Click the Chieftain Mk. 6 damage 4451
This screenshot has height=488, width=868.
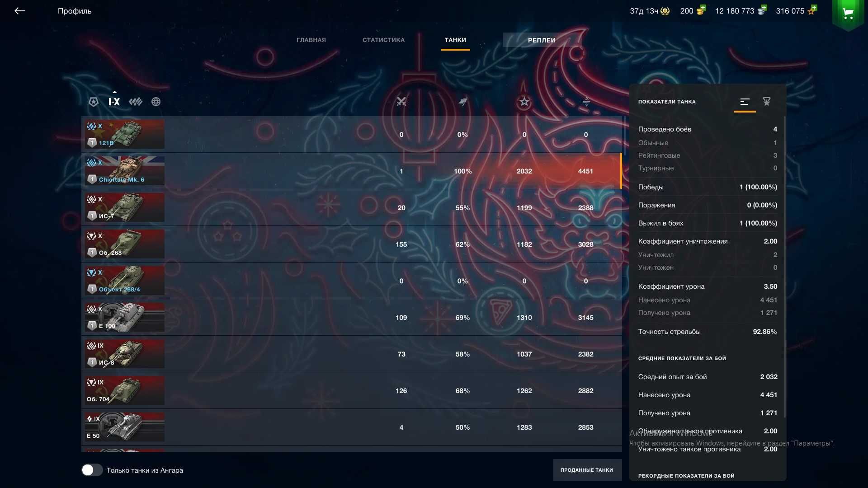[x=585, y=171]
